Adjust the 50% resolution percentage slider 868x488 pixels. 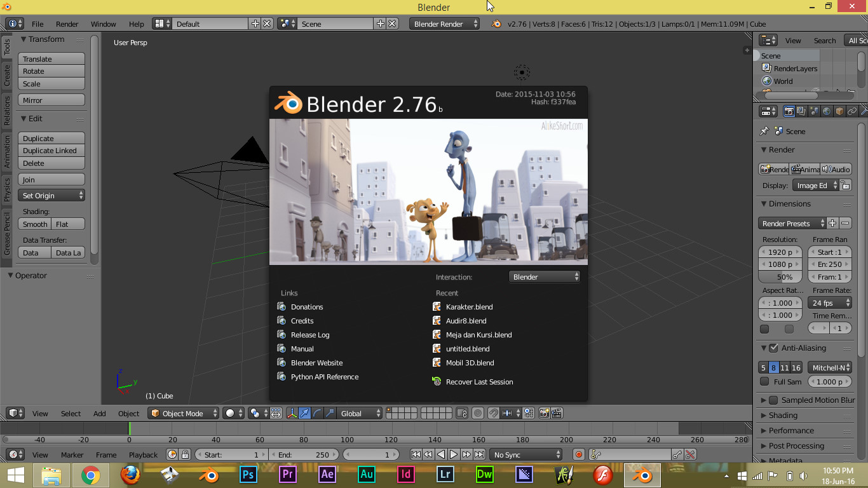click(780, 276)
